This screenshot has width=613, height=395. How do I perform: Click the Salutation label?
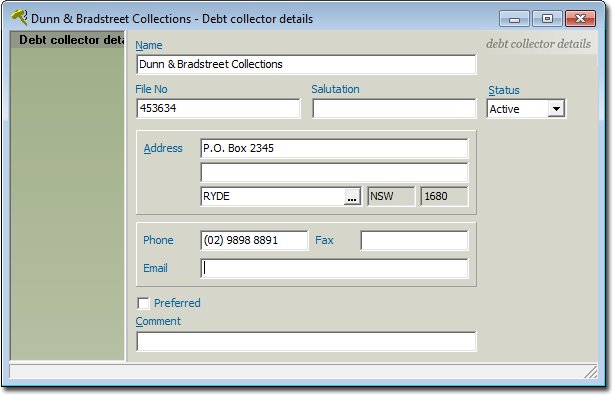point(335,89)
